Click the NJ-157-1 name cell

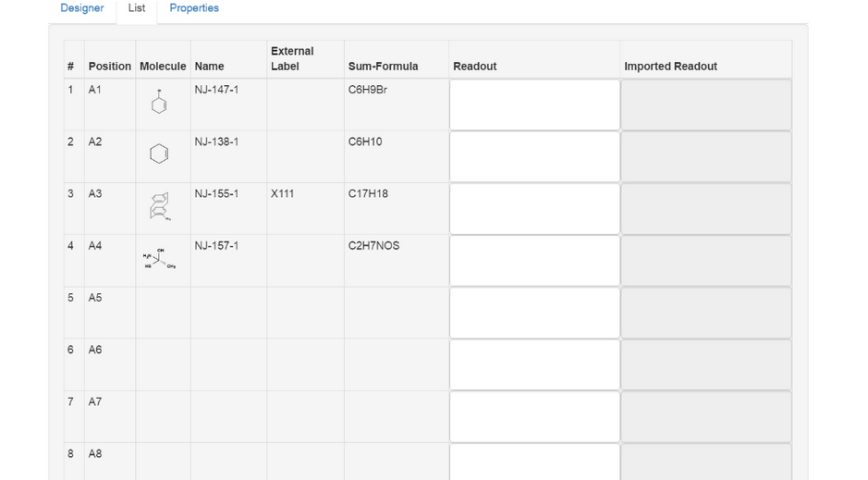click(x=216, y=246)
